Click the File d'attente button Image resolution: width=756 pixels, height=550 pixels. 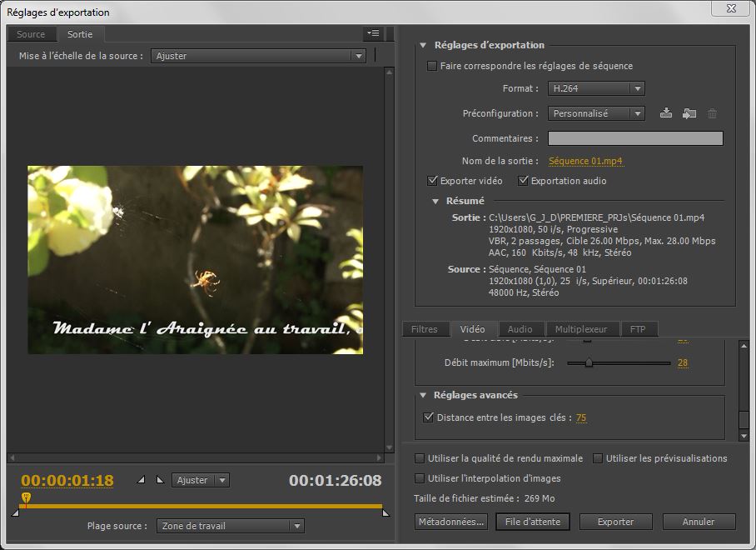point(533,522)
